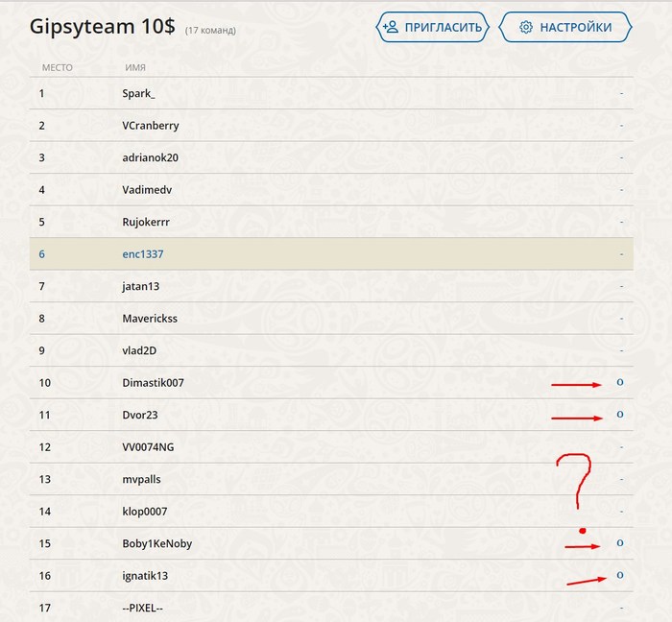Click the ИМЯ column header
Viewport: 672px width, 622px height.
click(134, 67)
